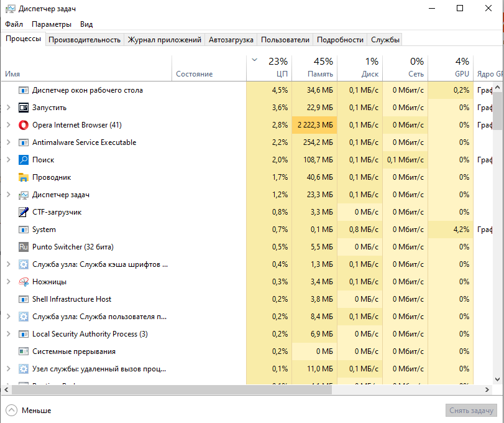The image size is (504, 423).
Task: Click the Opera Internet Browser icon
Action: point(23,124)
